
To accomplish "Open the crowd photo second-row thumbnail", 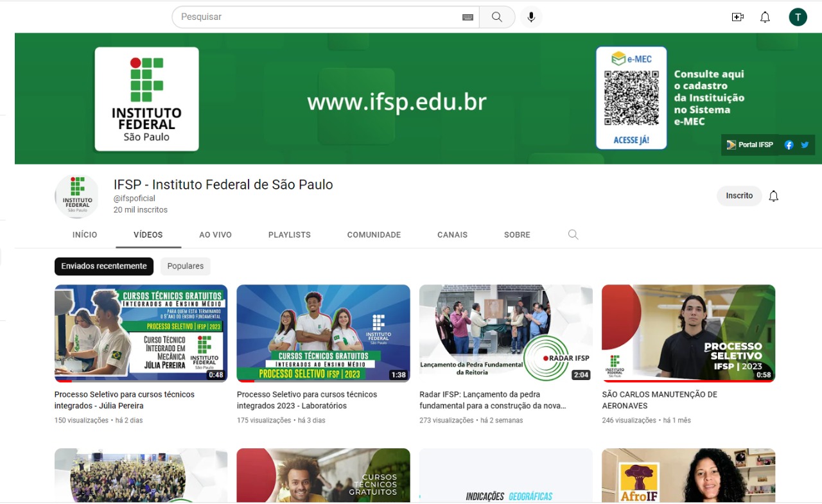I will click(141, 475).
